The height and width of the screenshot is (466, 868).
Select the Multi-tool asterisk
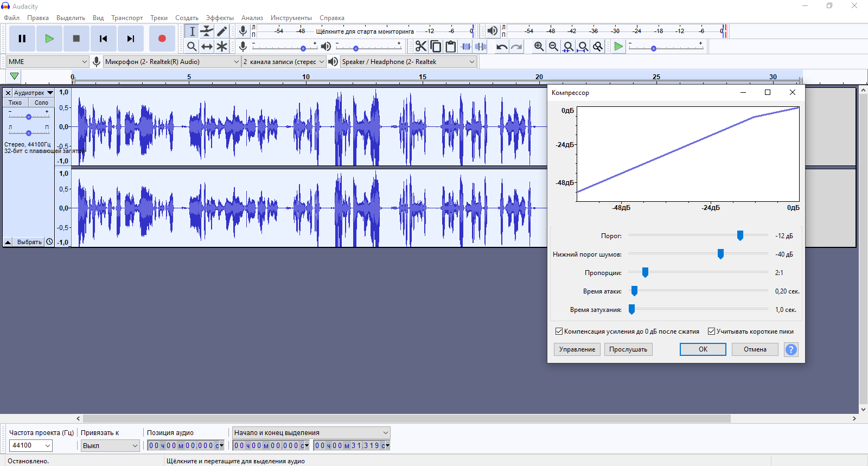coord(221,47)
